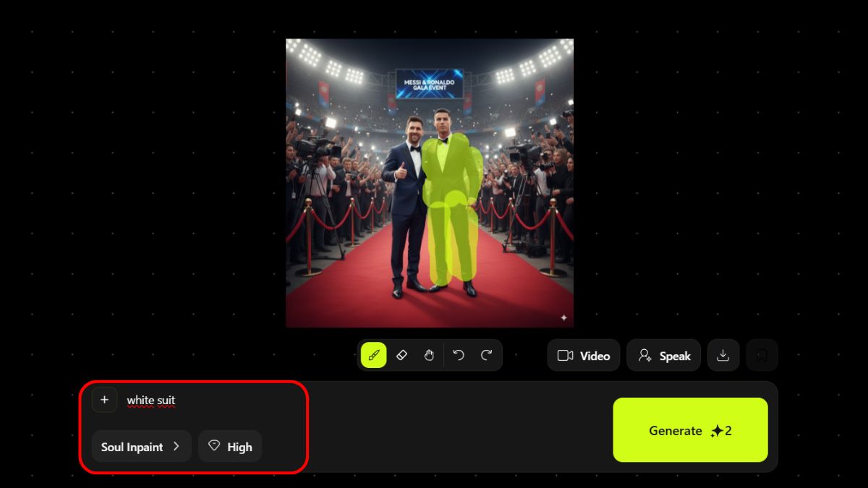Activate the hand pan tool
The image size is (868, 488).
coord(429,355)
